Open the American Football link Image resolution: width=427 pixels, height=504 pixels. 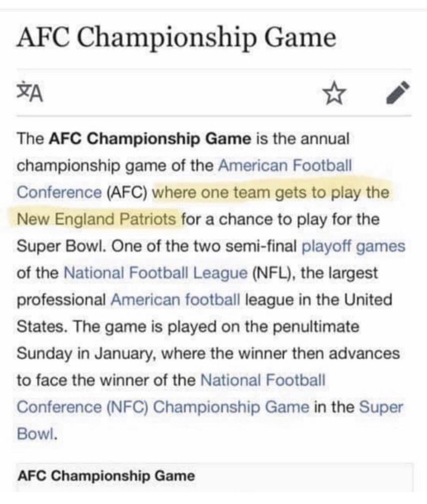click(x=285, y=165)
